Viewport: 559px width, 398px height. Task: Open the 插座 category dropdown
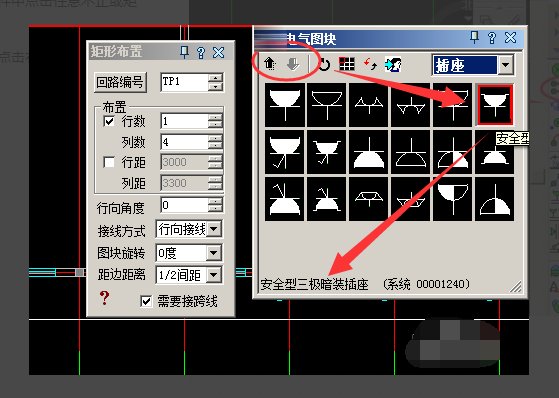coord(506,65)
